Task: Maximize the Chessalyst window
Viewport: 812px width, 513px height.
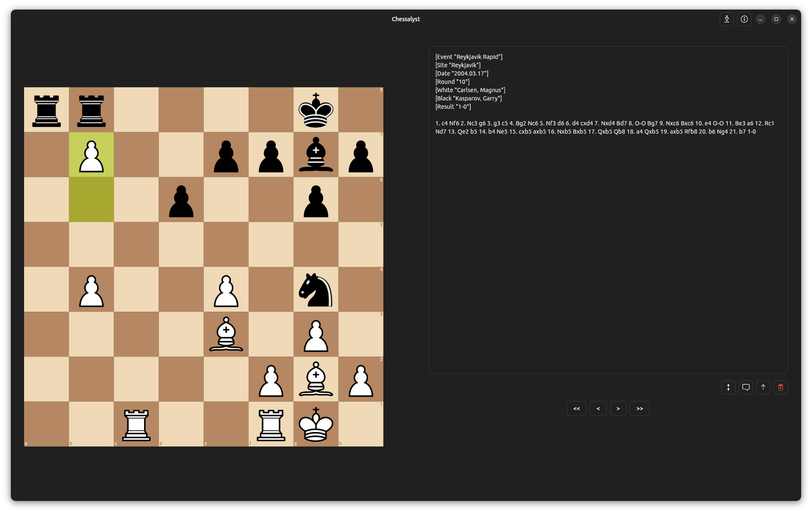Action: [776, 19]
